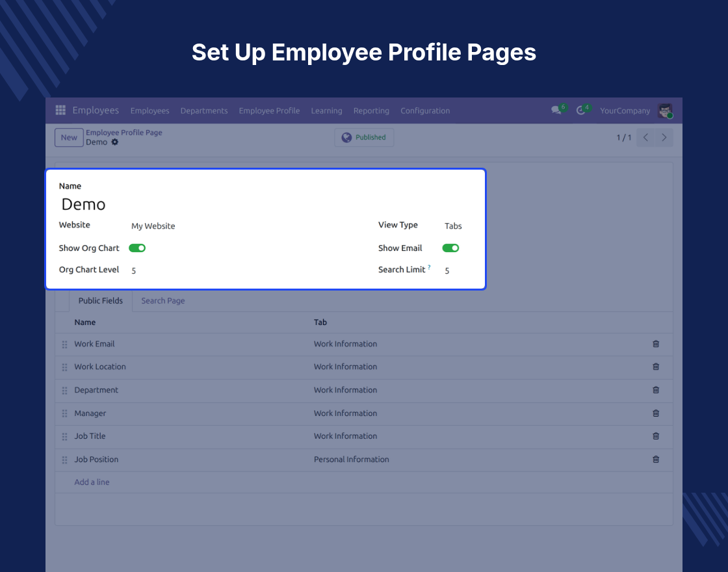Open the activities clock icon
This screenshot has width=728, height=572.
pyautogui.click(x=580, y=110)
